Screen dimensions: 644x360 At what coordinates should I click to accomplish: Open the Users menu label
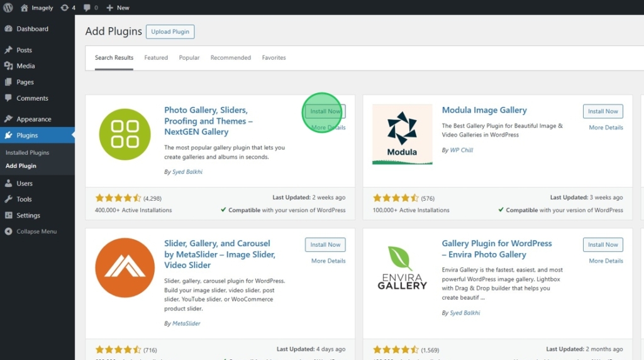point(25,183)
